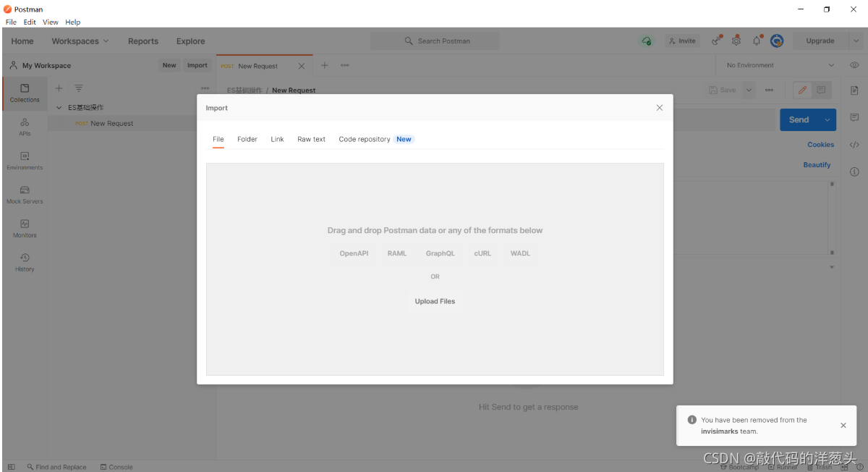The image size is (868, 472).
Task: Open the File menu
Action: [x=11, y=22]
